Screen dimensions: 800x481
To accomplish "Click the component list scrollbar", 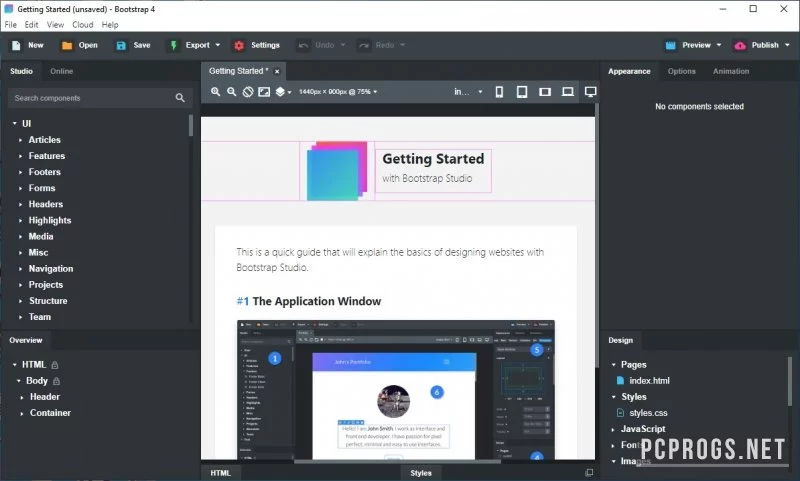I will coord(191,125).
